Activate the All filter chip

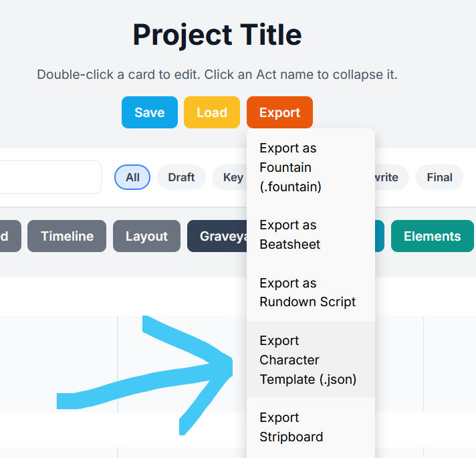pyautogui.click(x=132, y=177)
